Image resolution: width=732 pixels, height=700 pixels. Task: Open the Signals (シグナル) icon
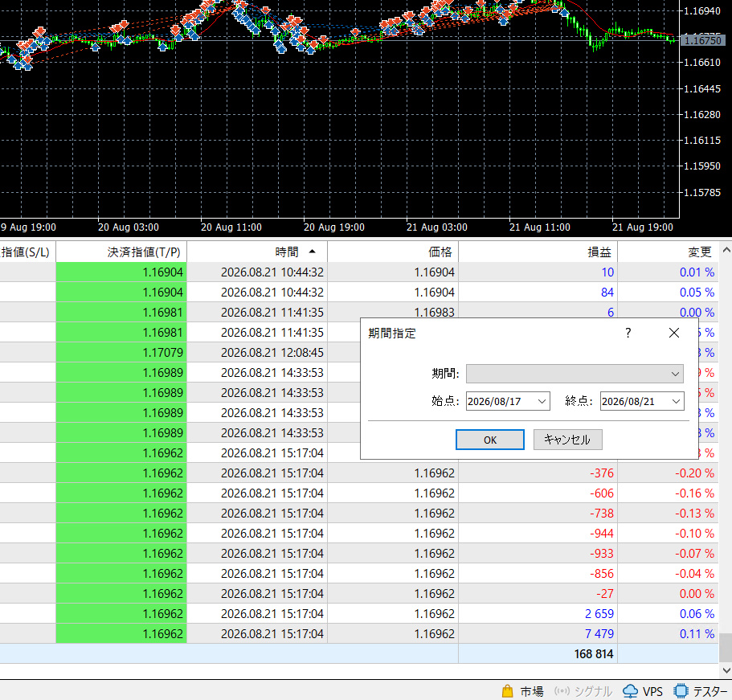(x=562, y=691)
